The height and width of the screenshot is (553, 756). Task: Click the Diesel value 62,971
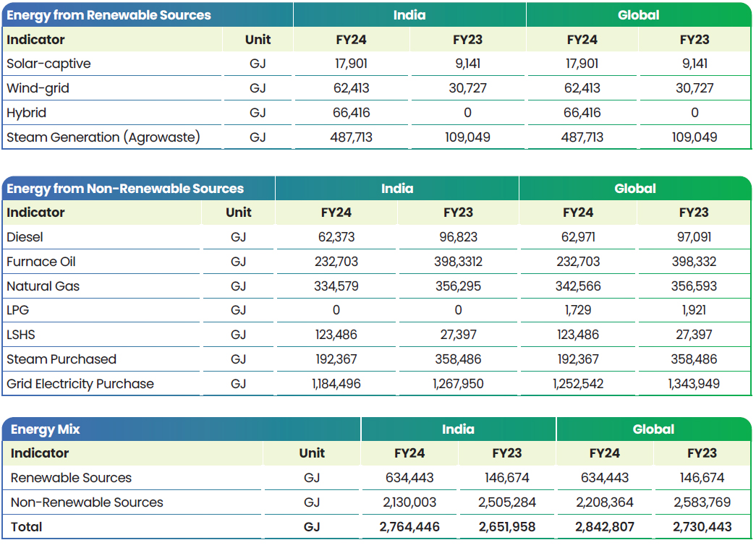click(578, 237)
